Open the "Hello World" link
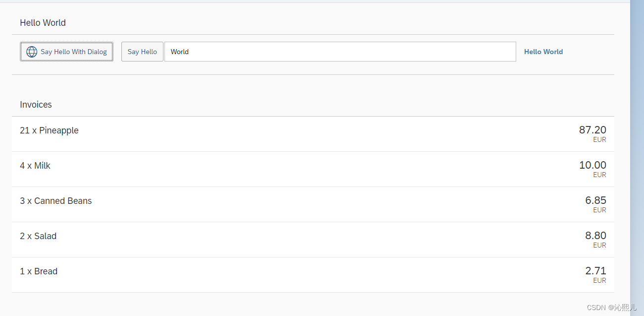This screenshot has width=644, height=316. tap(543, 52)
